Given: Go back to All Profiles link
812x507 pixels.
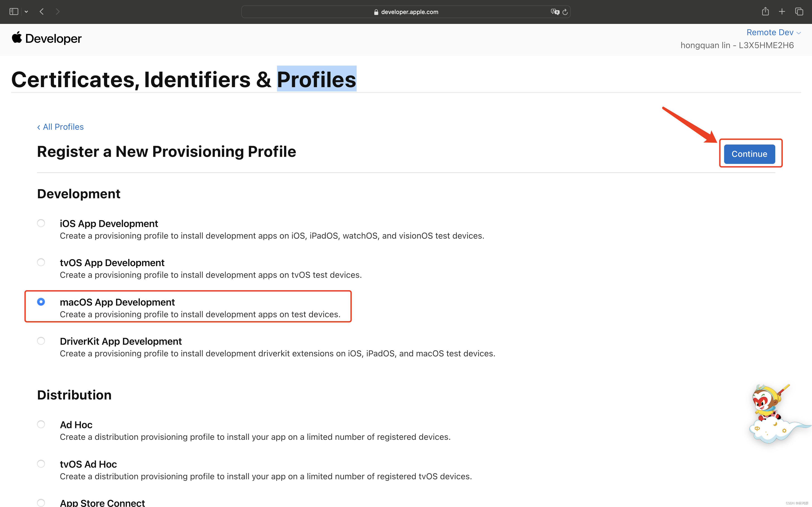Looking at the screenshot, I should pyautogui.click(x=60, y=127).
